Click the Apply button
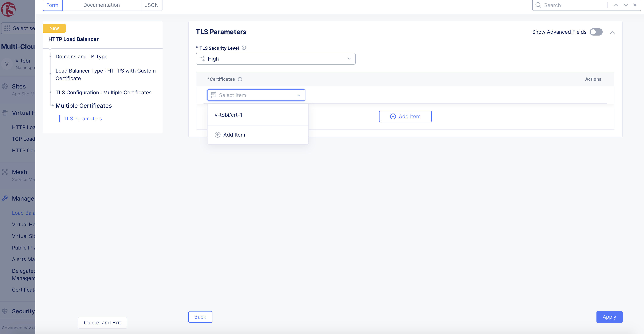Image resolution: width=644 pixels, height=334 pixels. 609,317
